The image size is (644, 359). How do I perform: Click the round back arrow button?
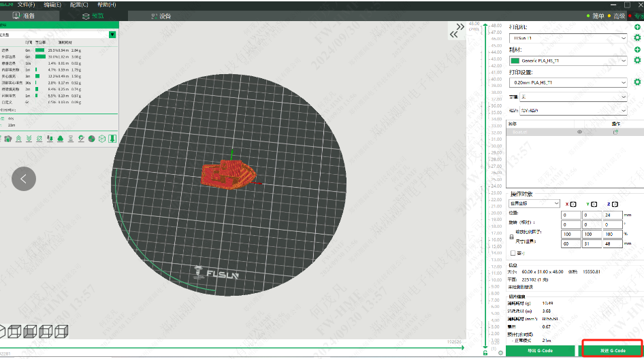[24, 179]
